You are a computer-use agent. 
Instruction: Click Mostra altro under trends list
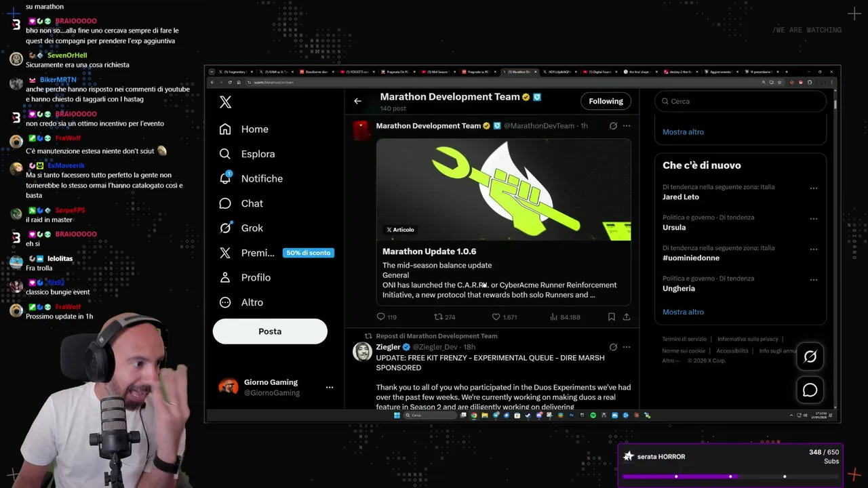tap(683, 312)
